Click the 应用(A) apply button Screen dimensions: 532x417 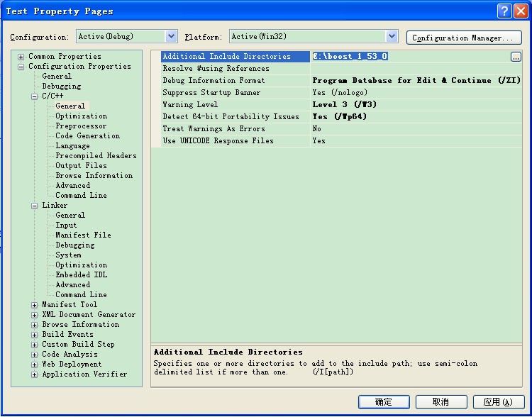(x=498, y=402)
